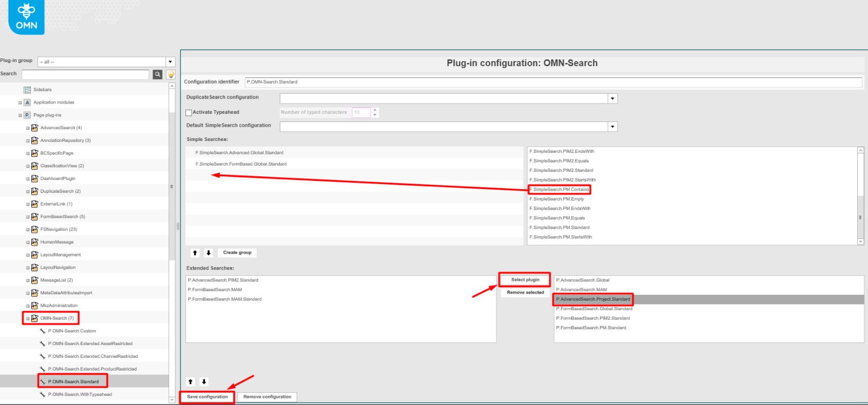Select P.OMN-Search.Extended.ChannelRestricted
Screen dimensions: 868x405
(93, 356)
